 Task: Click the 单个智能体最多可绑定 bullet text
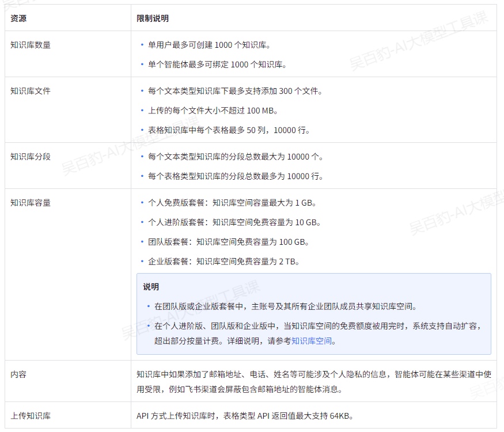click(217, 65)
